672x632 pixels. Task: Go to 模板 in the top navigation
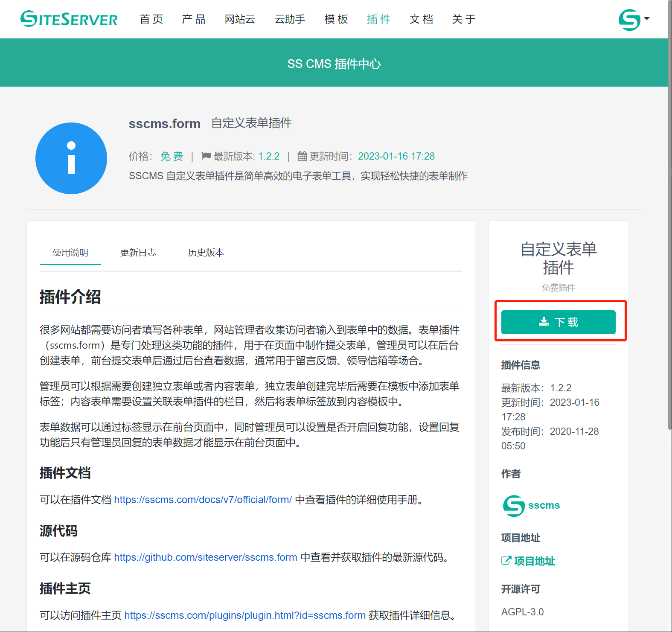(x=336, y=19)
